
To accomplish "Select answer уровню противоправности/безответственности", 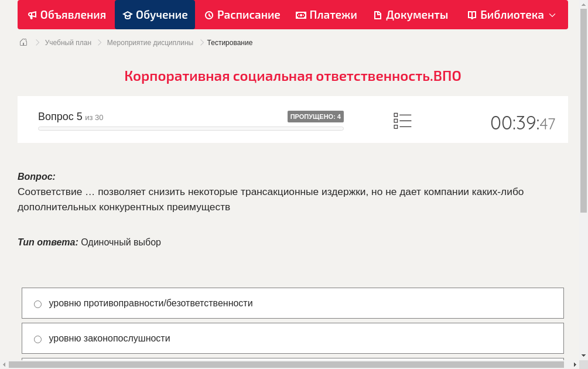I will pyautogui.click(x=37, y=303).
